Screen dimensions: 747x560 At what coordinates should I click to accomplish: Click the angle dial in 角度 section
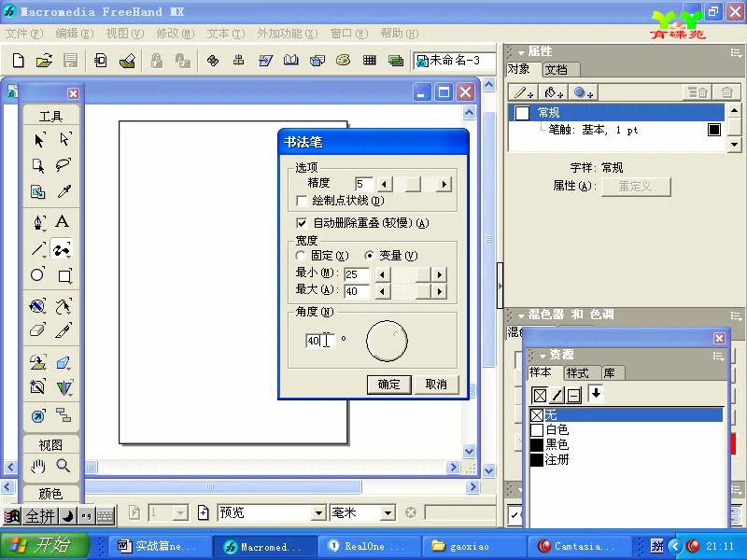point(387,341)
